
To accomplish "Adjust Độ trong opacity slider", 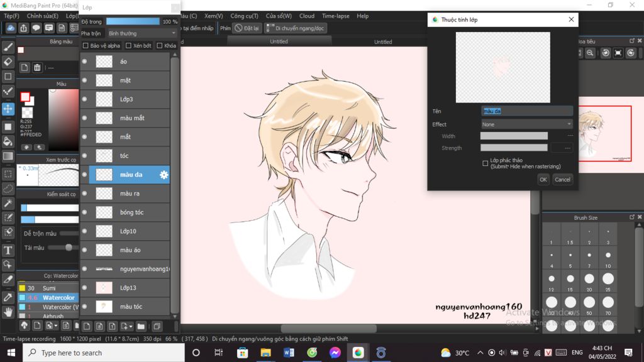I will pyautogui.click(x=133, y=21).
